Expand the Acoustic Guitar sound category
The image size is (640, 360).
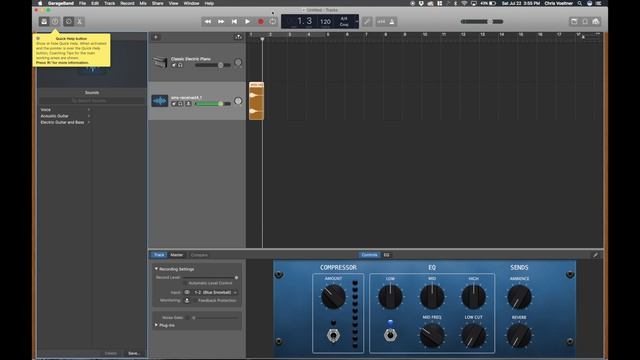click(x=65, y=116)
